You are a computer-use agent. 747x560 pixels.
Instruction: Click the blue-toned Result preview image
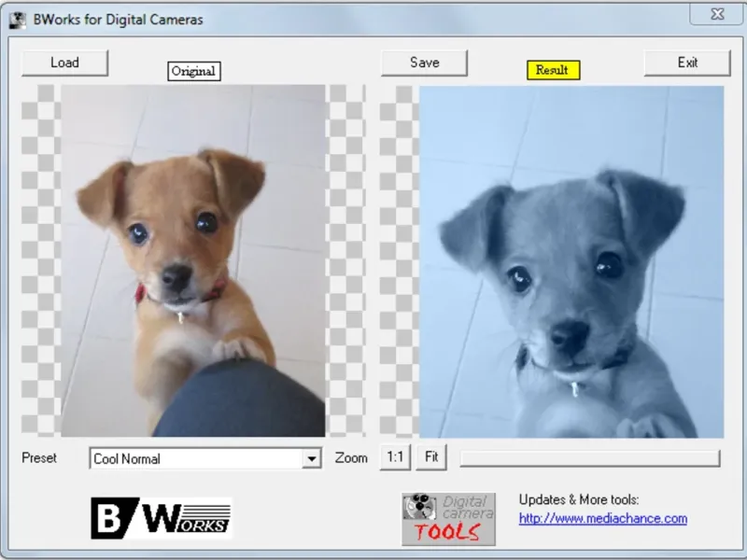tap(571, 262)
